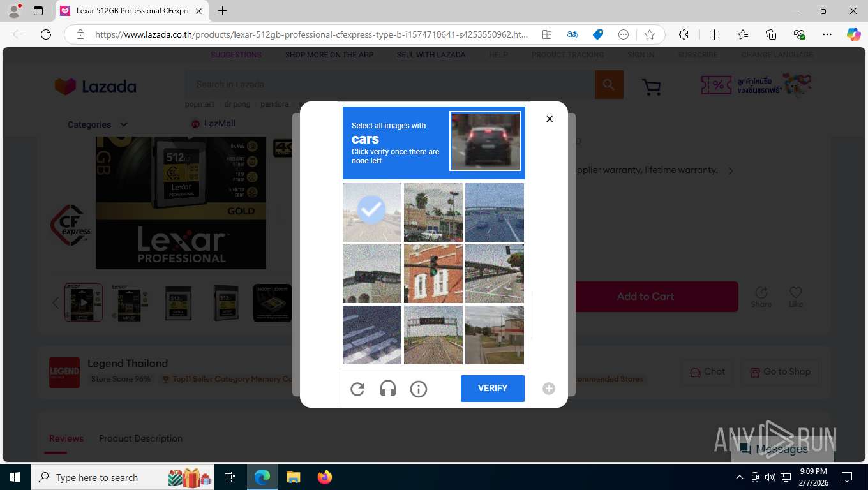Open the Favorites list icon in toolbar

click(x=743, y=34)
